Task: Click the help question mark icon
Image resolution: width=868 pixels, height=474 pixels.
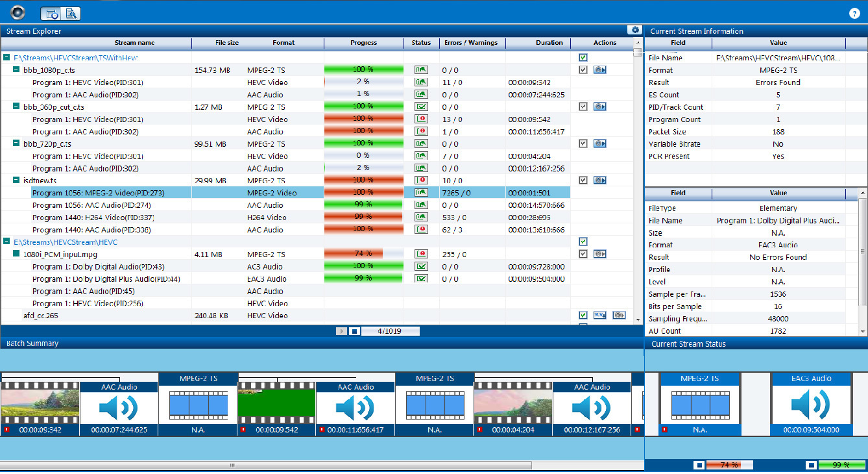Action: pyautogui.click(x=854, y=13)
